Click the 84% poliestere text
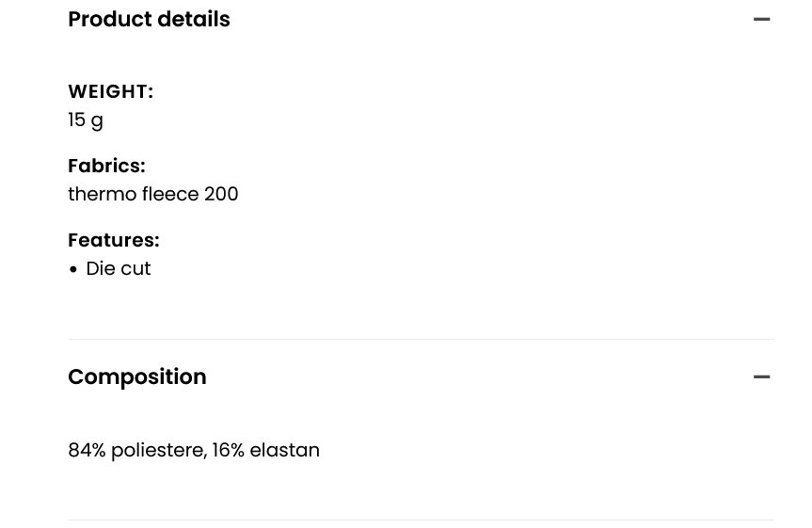The width and height of the screenshot is (812, 528). tap(135, 451)
